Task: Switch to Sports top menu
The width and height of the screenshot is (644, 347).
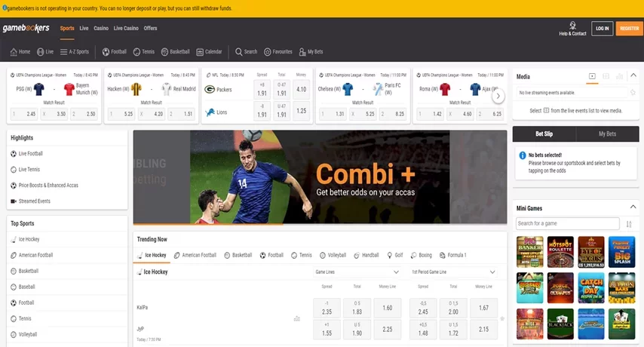Action: point(67,29)
